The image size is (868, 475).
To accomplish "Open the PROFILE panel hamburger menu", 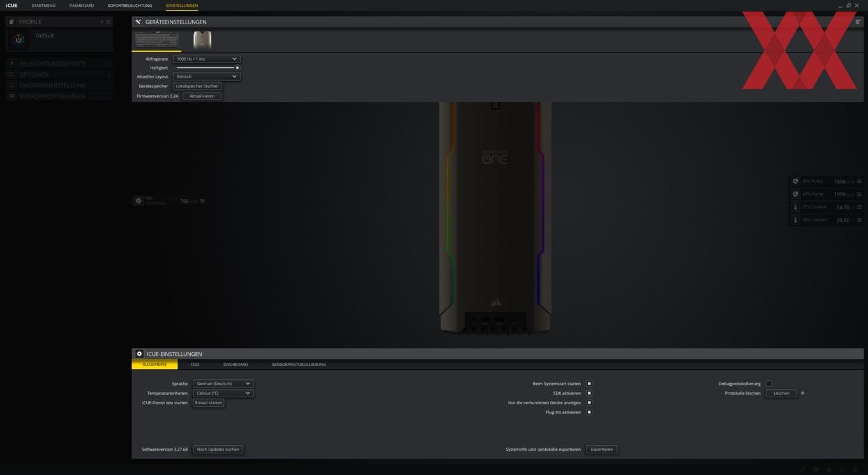I will 108,22.
